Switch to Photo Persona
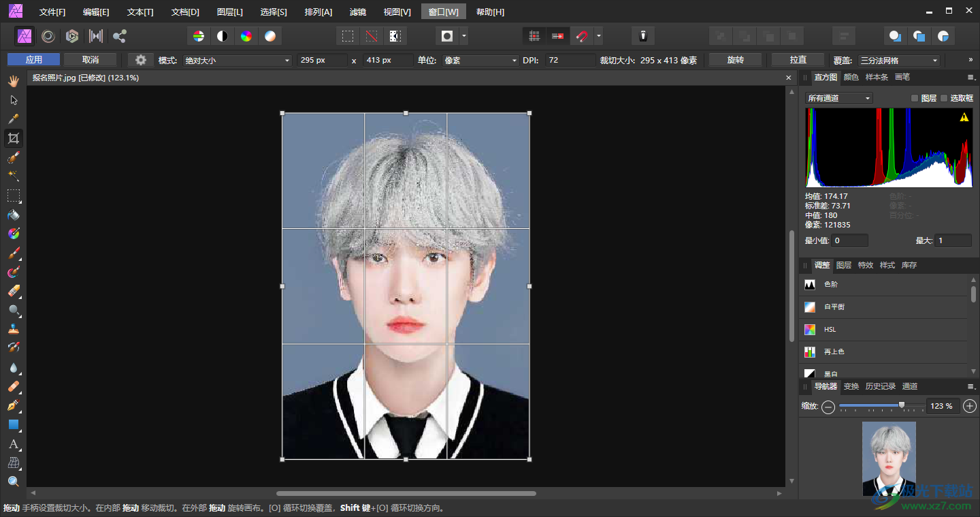Screen dimensions: 980x517 pyautogui.click(x=25, y=36)
